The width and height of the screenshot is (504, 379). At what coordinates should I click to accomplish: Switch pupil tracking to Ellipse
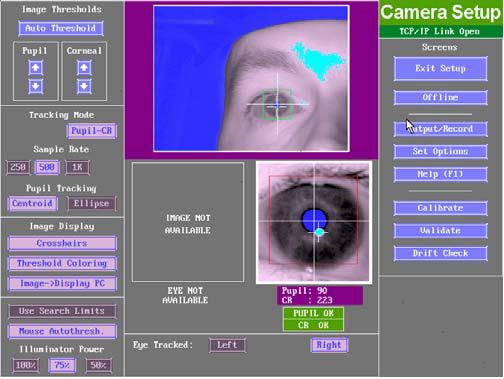pyautogui.click(x=92, y=203)
